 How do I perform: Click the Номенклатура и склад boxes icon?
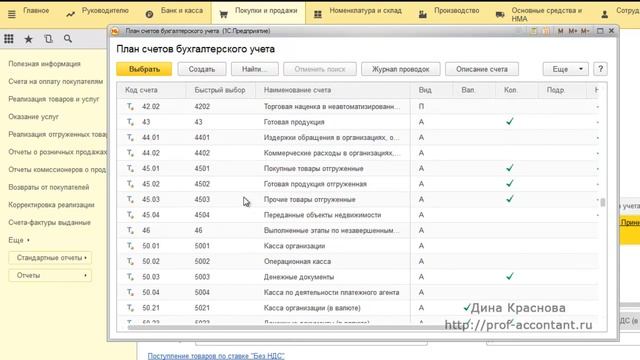[x=318, y=14]
